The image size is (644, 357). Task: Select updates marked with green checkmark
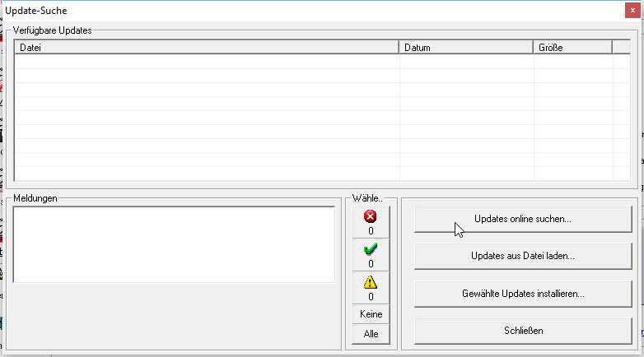(370, 255)
